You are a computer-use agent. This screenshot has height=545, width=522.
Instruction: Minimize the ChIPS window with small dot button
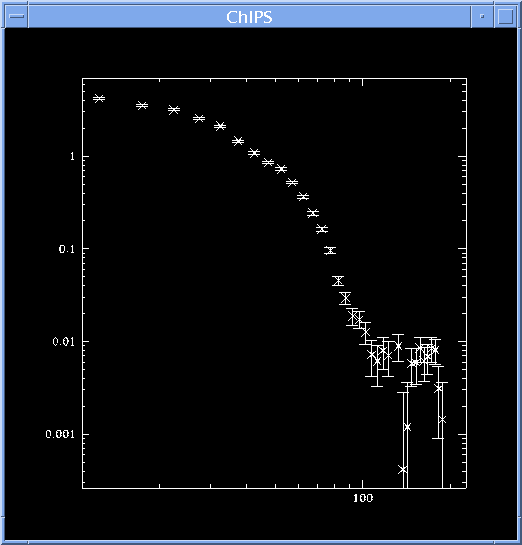[482, 16]
